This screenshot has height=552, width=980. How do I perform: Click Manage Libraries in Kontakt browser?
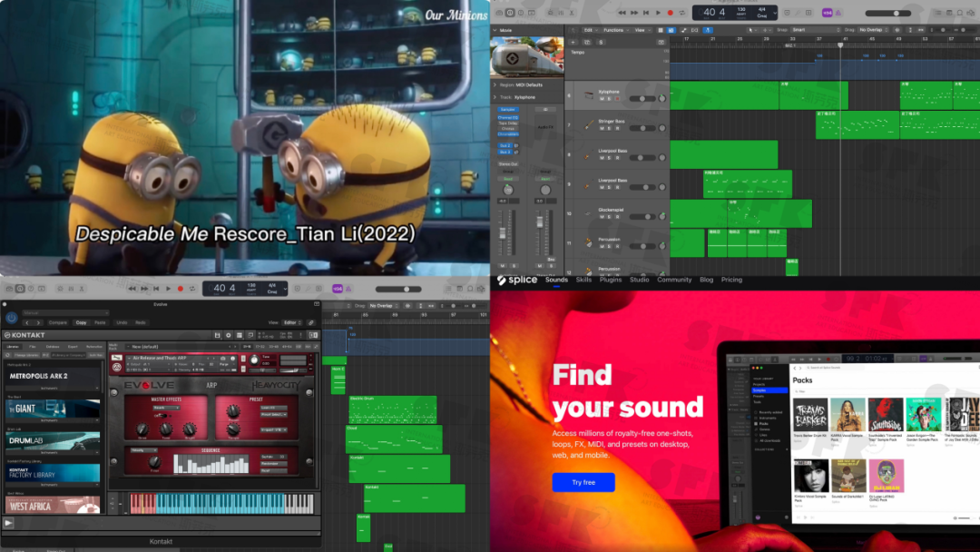[26, 355]
